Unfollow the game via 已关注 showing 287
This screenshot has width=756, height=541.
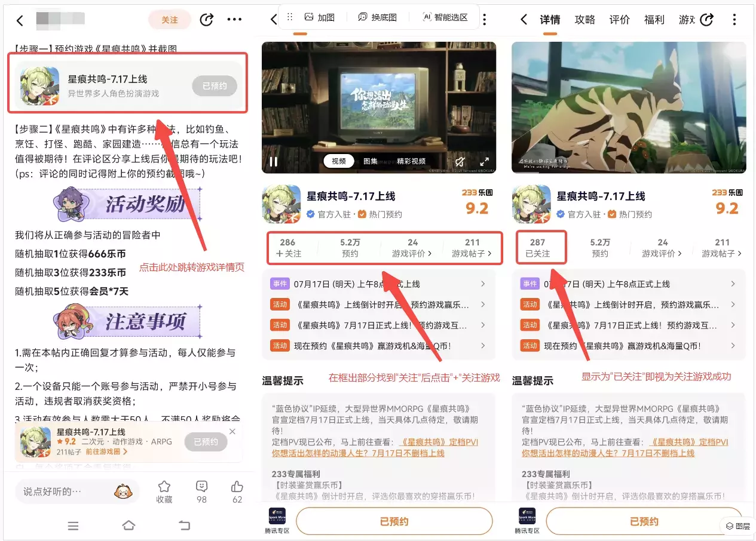[x=537, y=248]
